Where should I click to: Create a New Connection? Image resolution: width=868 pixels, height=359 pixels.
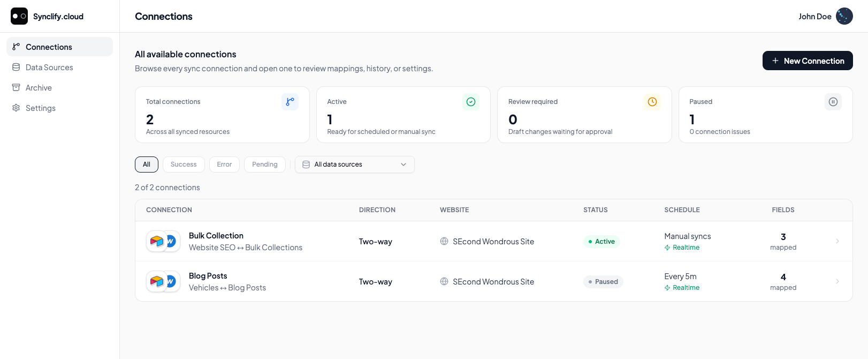click(x=808, y=61)
